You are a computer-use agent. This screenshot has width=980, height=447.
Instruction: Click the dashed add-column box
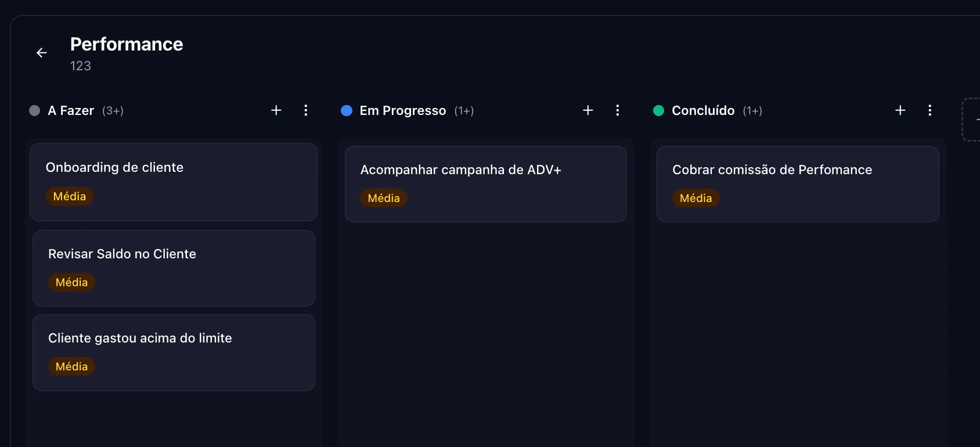coord(972,120)
